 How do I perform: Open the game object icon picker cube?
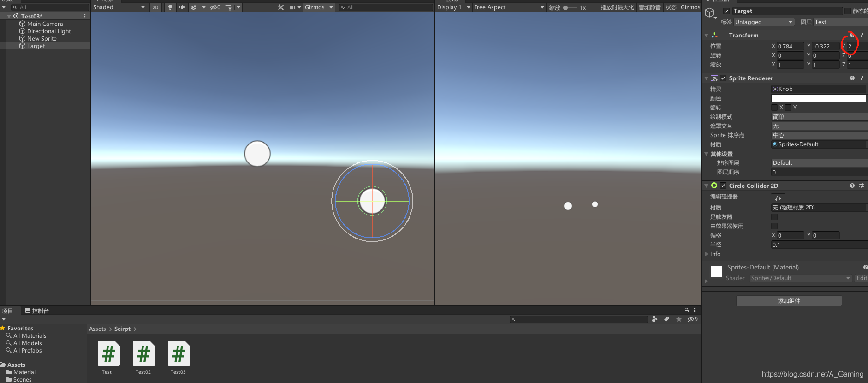click(x=710, y=13)
